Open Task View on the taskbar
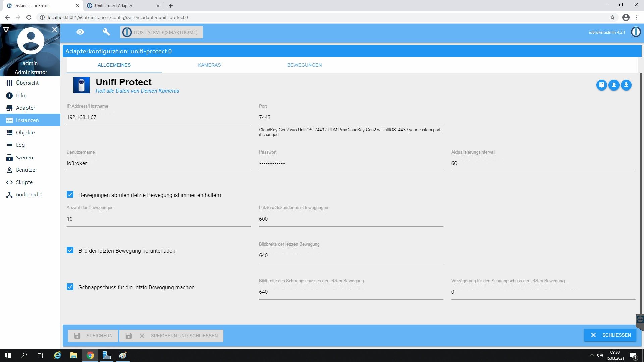This screenshot has height=362, width=644. coord(40,355)
